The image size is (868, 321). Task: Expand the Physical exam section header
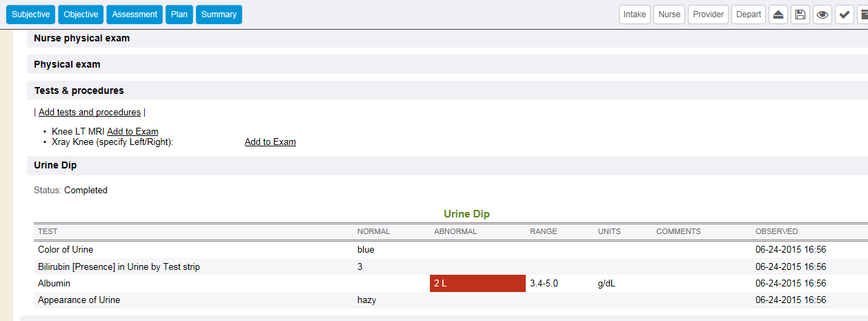(x=447, y=64)
